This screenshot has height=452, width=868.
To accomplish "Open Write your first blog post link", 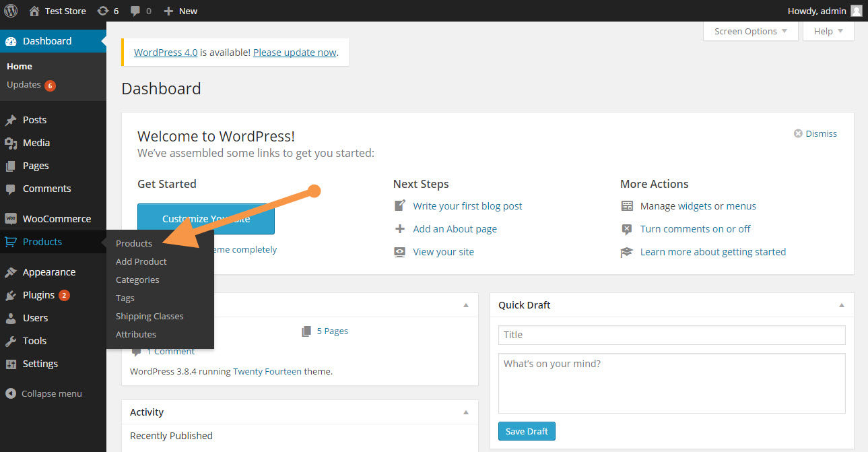I will [x=467, y=206].
